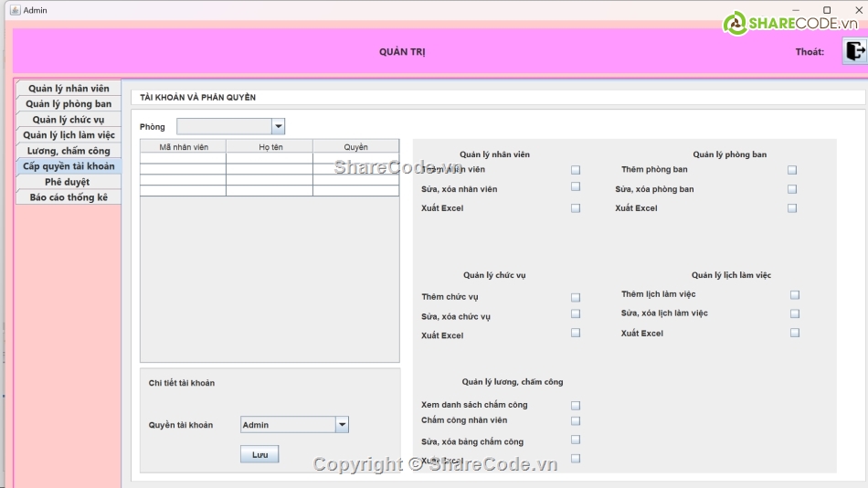
Task: Go to Báo cáo thống kê tab
Action: 69,197
